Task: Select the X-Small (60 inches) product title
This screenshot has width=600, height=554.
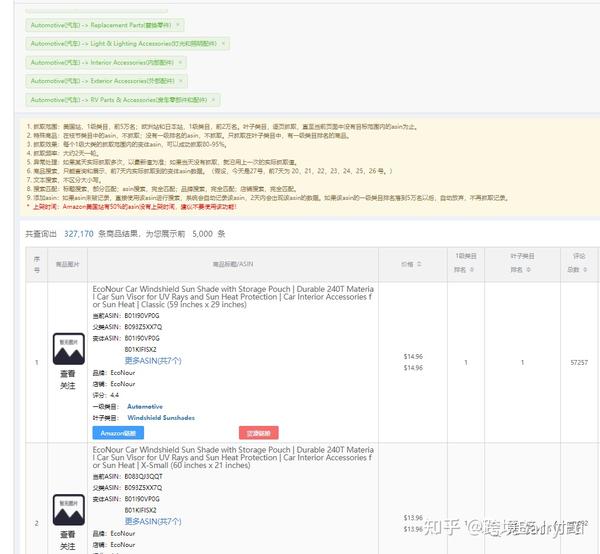Action: (x=233, y=458)
